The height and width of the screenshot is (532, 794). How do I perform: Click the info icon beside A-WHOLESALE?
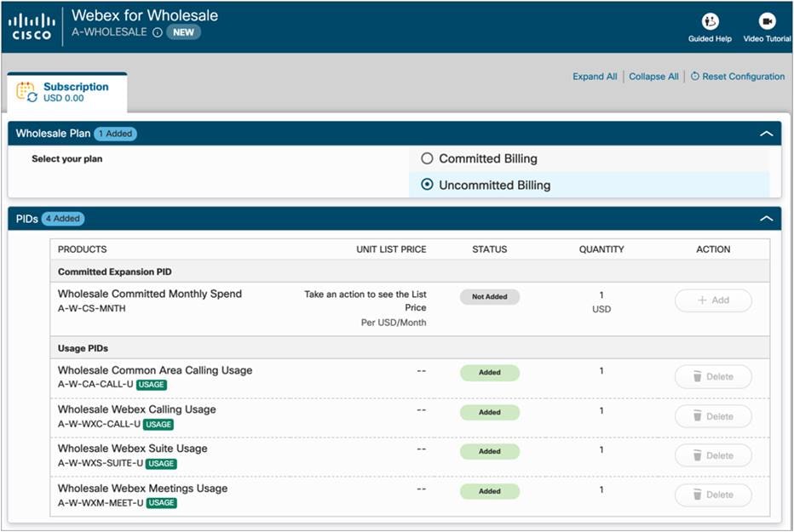pos(158,32)
